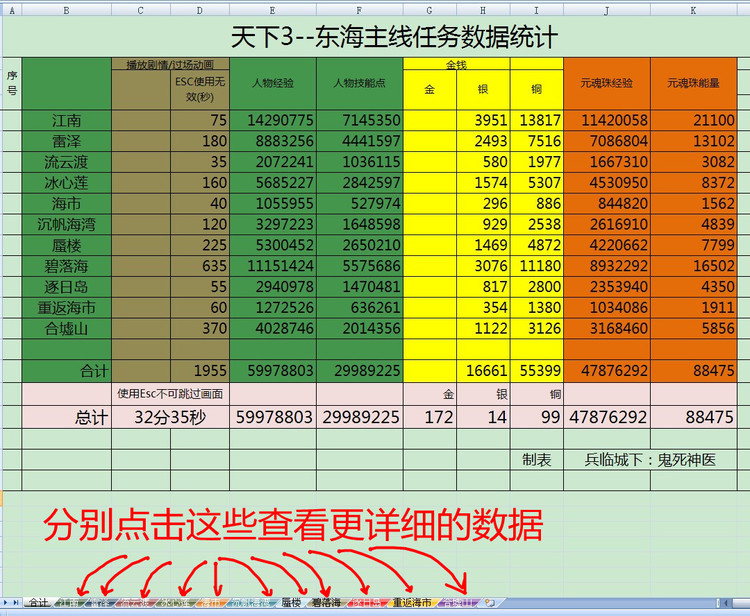
Task: Click the gold total cell 172
Action: (x=430, y=418)
